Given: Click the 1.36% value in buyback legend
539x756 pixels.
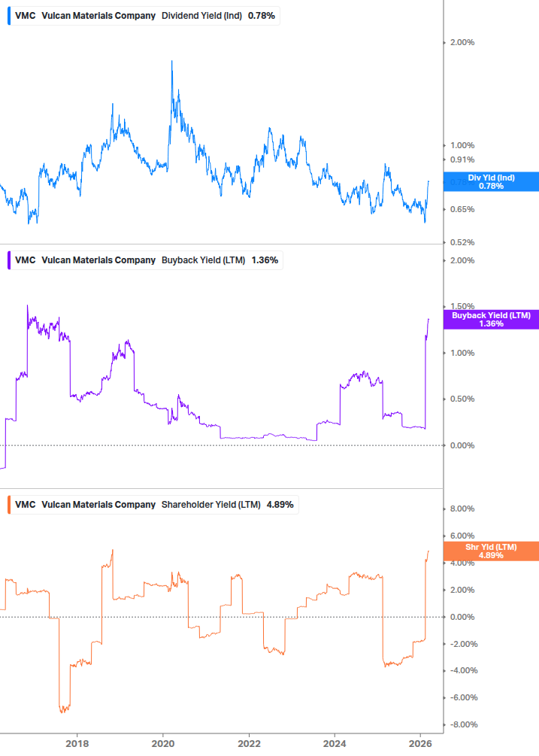Looking at the screenshot, I should (x=265, y=260).
